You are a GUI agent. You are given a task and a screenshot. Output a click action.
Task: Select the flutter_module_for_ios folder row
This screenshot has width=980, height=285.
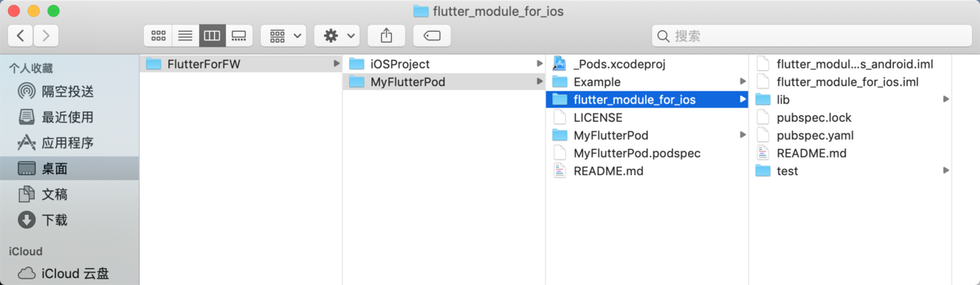(647, 99)
